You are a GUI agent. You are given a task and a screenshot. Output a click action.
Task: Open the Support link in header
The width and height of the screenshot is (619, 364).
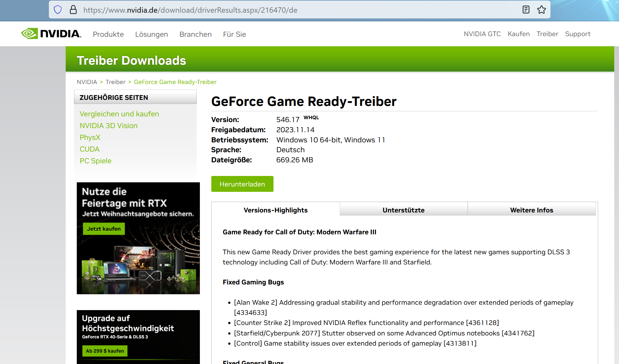click(578, 34)
